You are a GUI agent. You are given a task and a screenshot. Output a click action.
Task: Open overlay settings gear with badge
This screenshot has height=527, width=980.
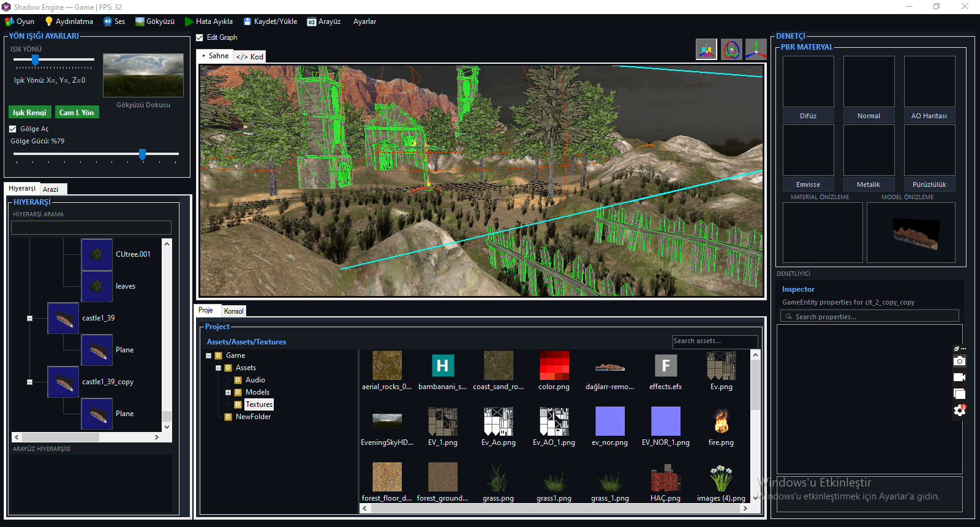pos(959,410)
